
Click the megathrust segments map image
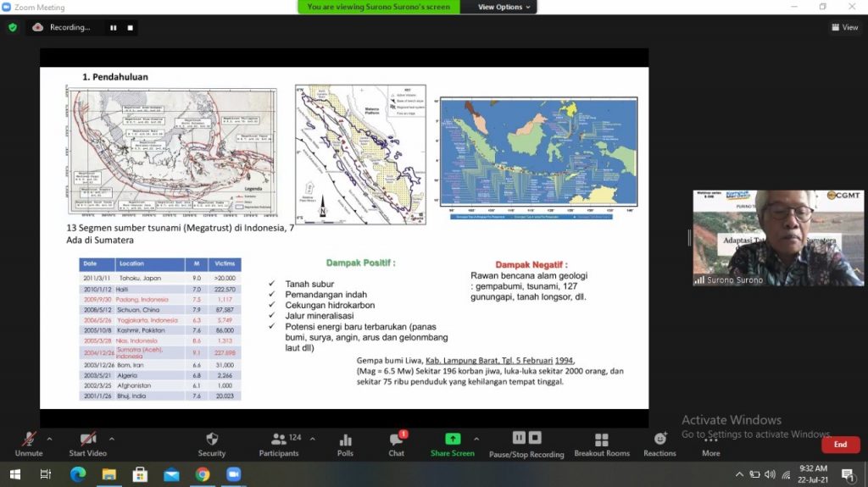171,151
